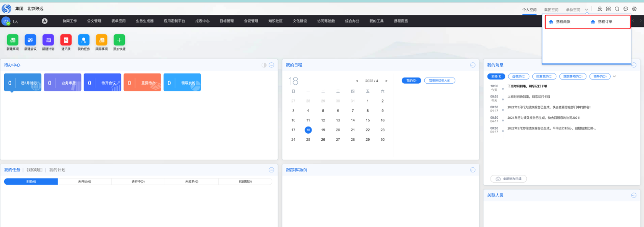The image size is (644, 227).
Task: Select the 我安排给他人的 schedule filter
Action: [x=440, y=81]
